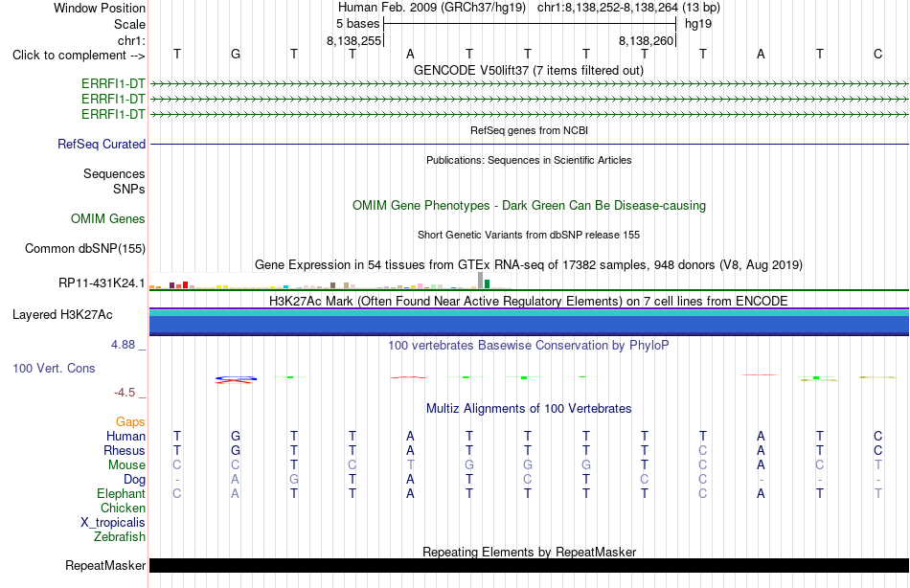
Task: Click the 'Click to complement -->' label
Action: [x=79, y=56]
